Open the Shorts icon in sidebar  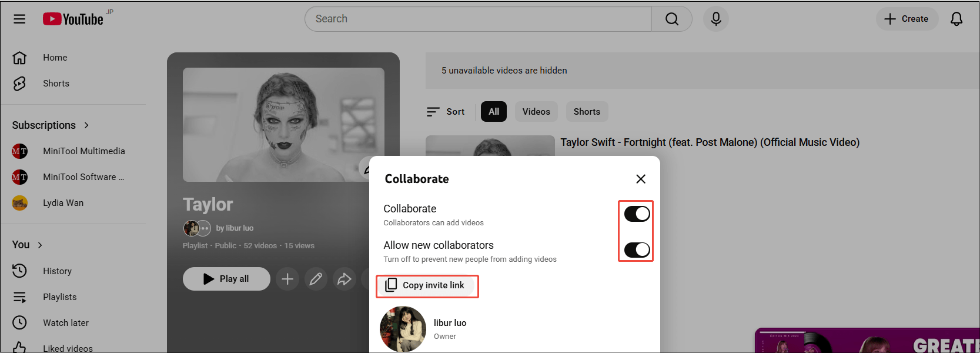[x=19, y=84]
